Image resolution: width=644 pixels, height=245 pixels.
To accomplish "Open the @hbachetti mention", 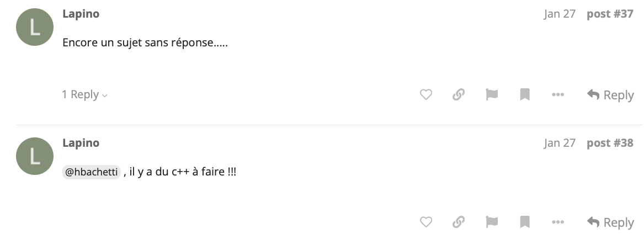I will (x=91, y=172).
